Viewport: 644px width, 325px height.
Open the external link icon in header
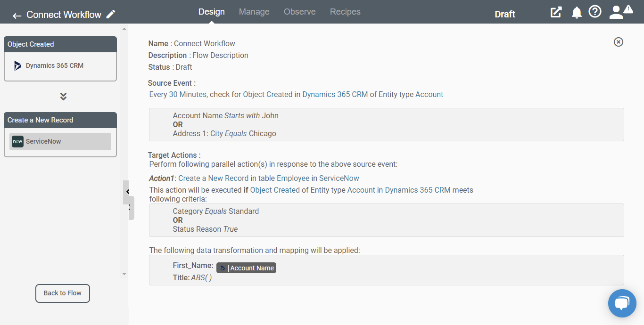coord(556,12)
